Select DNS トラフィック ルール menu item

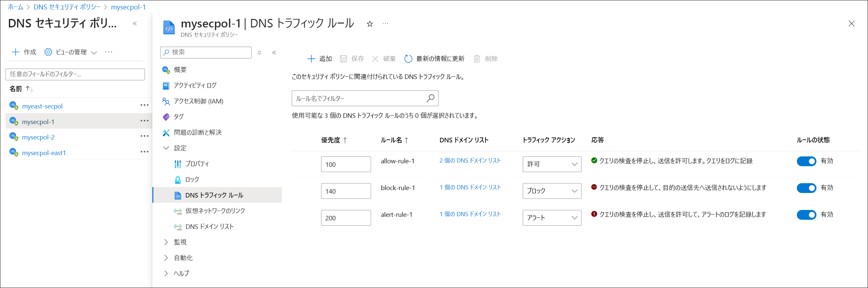(x=217, y=195)
